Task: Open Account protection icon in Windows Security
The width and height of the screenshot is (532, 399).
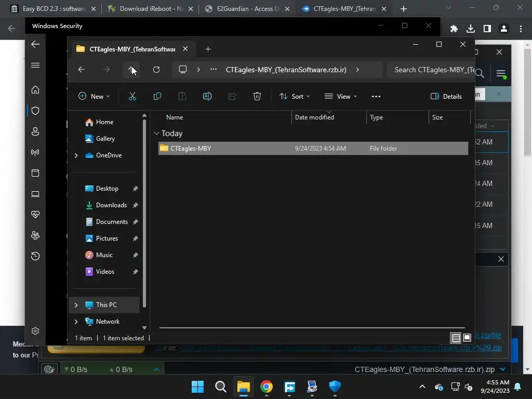Action: click(x=35, y=131)
